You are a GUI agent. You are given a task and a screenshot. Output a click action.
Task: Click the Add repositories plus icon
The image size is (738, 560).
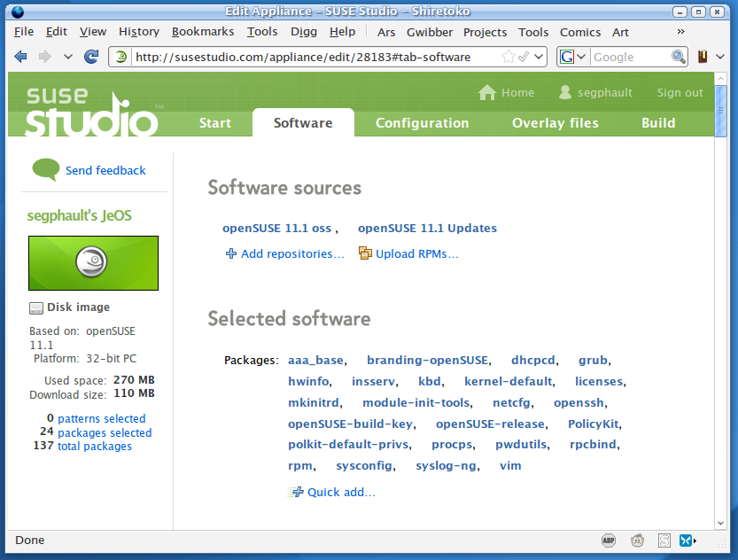coord(230,253)
